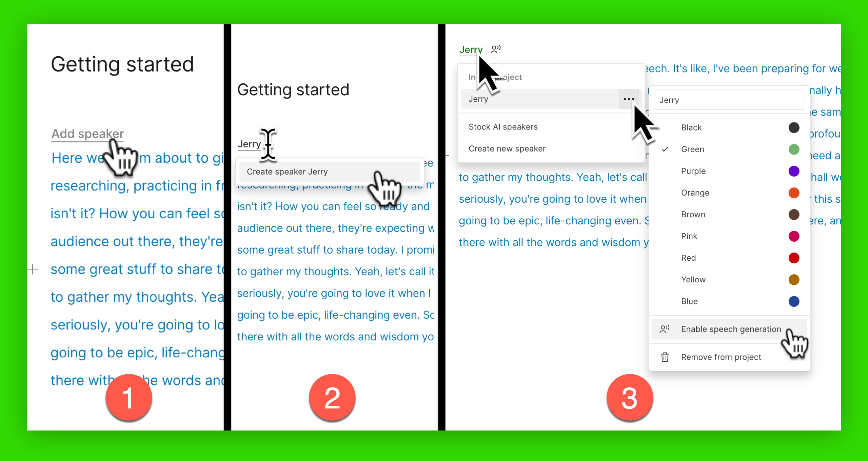The image size is (868, 461).
Task: Enable speech generation toggle for Jerry
Action: (x=729, y=328)
